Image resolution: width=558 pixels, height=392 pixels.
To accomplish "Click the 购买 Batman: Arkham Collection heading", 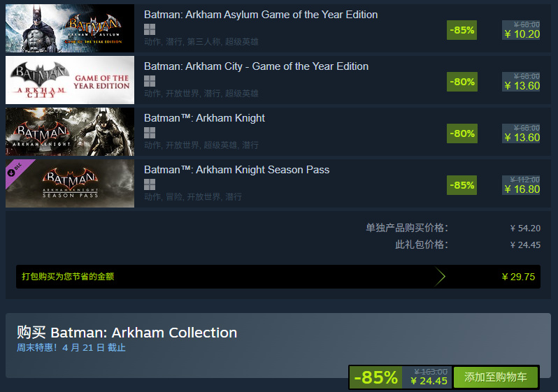I will [x=127, y=333].
